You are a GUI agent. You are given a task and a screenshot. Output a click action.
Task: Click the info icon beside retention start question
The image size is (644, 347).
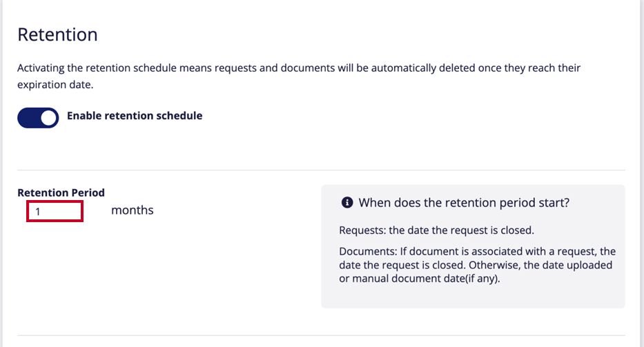tap(347, 202)
